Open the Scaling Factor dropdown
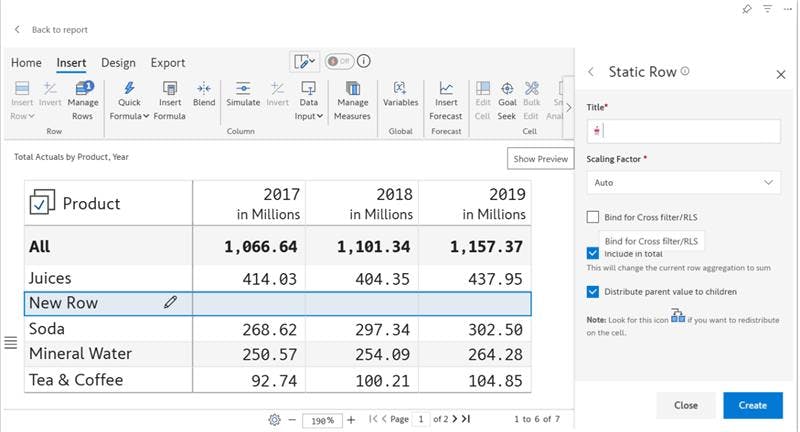This screenshot has height=432, width=800. [x=683, y=183]
